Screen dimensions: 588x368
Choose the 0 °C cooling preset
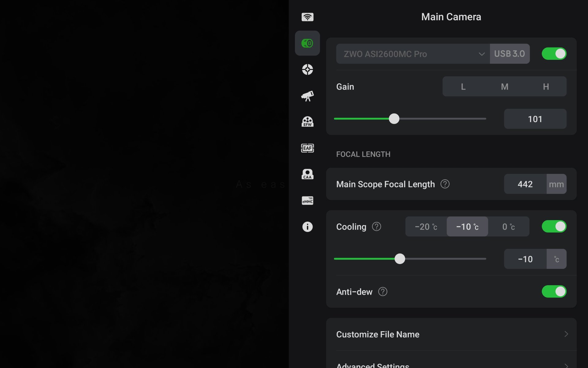click(509, 227)
